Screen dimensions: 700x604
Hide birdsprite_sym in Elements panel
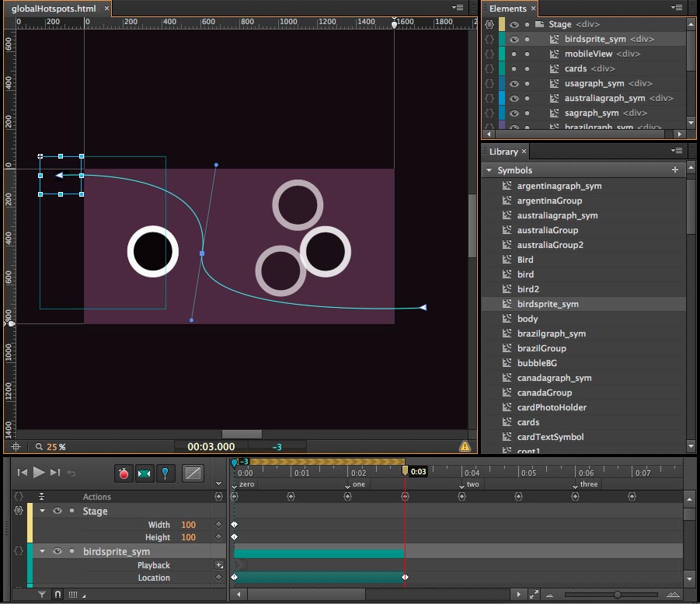coord(514,40)
